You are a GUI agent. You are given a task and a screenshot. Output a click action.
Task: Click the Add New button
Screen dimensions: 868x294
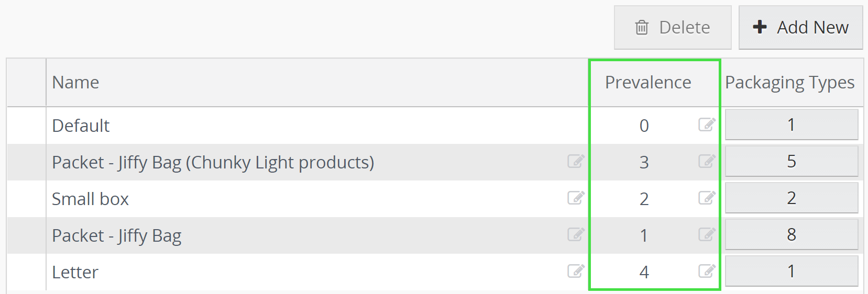tap(800, 28)
